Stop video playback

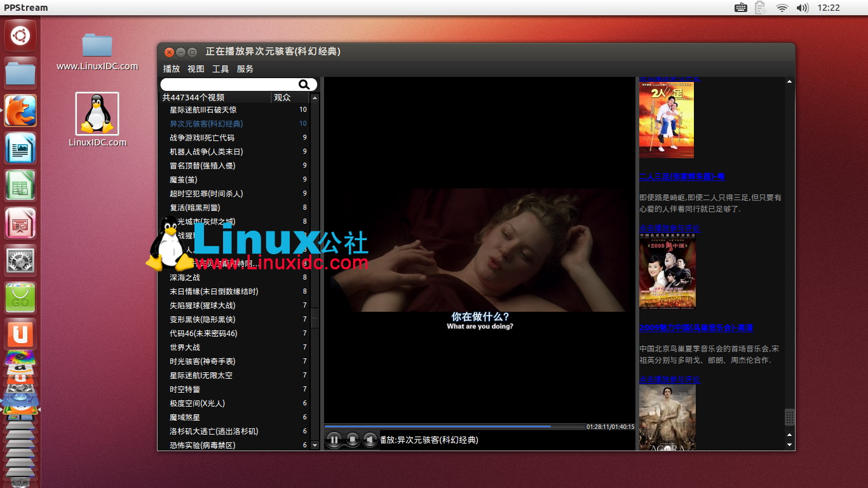point(352,440)
